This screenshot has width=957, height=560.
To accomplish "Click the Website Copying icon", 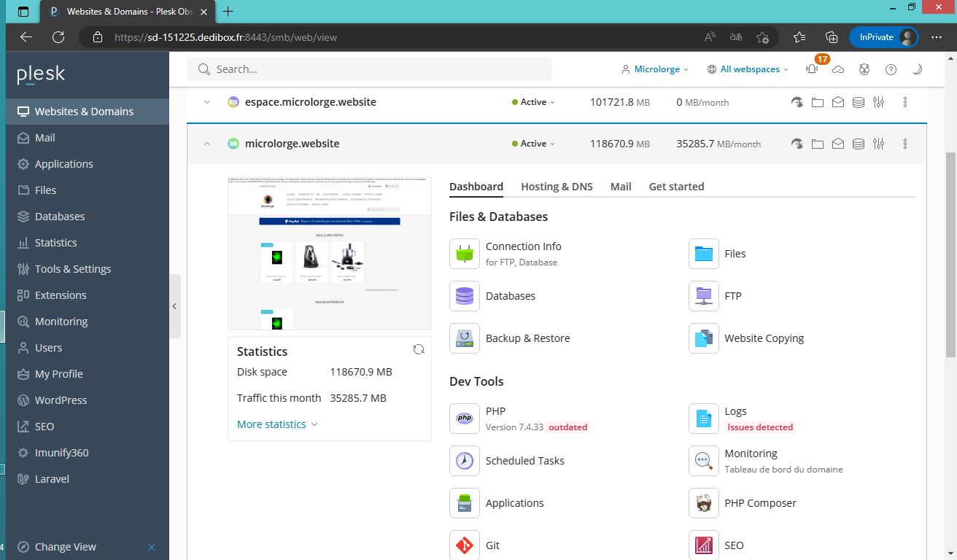I will tap(703, 338).
